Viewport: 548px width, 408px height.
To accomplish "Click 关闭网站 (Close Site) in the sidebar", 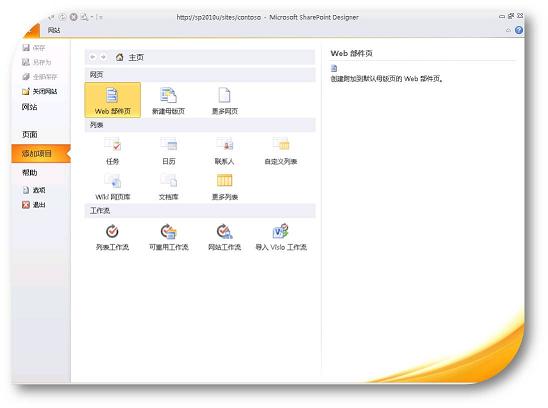I will (39, 91).
